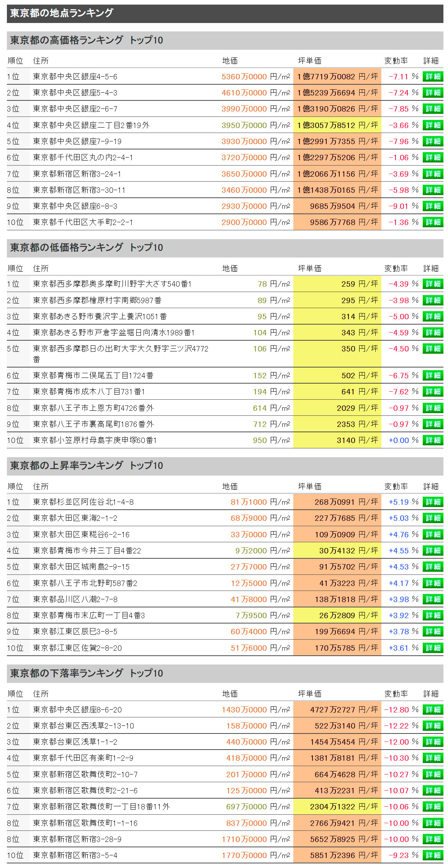Click yellow cell 2304万1322 円/坪
448x868 pixels.
point(337,807)
